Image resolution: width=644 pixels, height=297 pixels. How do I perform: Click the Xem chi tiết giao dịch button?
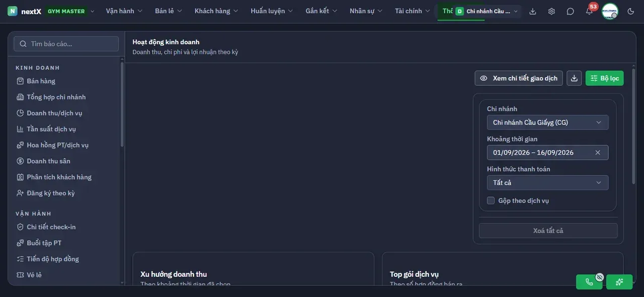[x=519, y=78]
